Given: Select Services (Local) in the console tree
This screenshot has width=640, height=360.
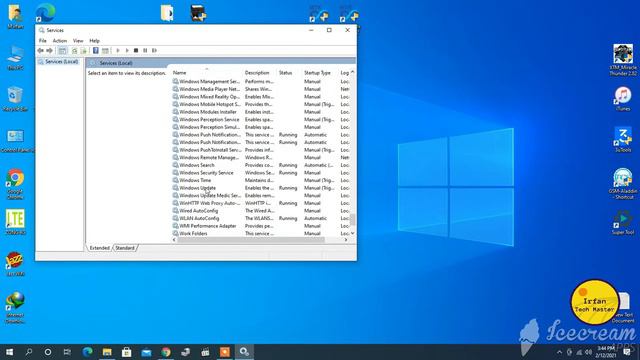Looking at the screenshot, I should [x=61, y=62].
